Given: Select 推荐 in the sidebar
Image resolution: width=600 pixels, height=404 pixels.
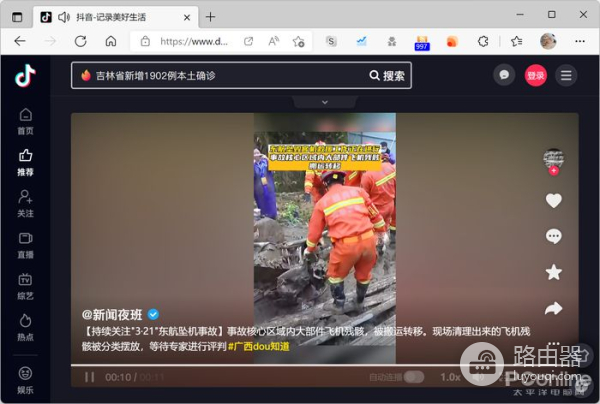Looking at the screenshot, I should (25, 163).
